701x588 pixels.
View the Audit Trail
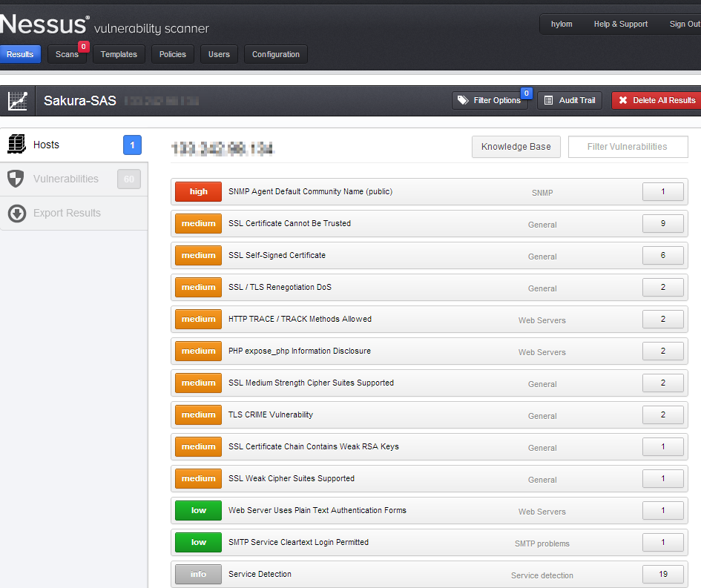pyautogui.click(x=570, y=100)
